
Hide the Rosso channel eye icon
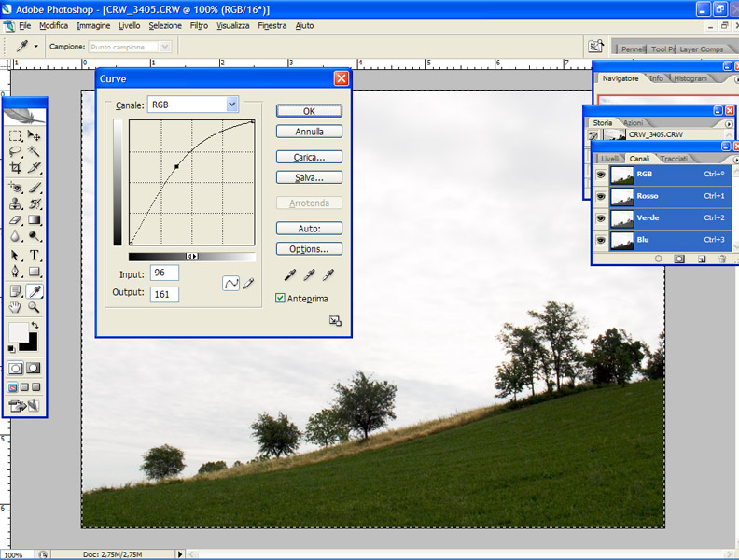coord(600,196)
